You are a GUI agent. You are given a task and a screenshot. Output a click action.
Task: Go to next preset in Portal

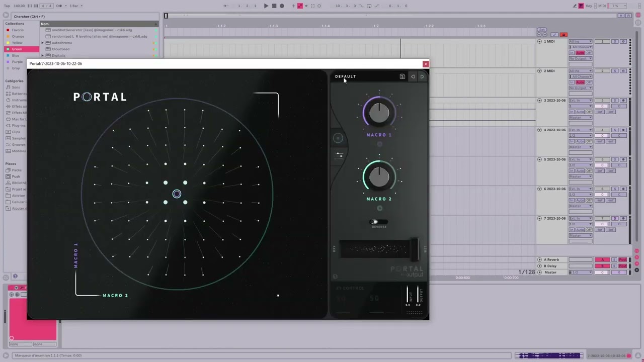coord(422,76)
